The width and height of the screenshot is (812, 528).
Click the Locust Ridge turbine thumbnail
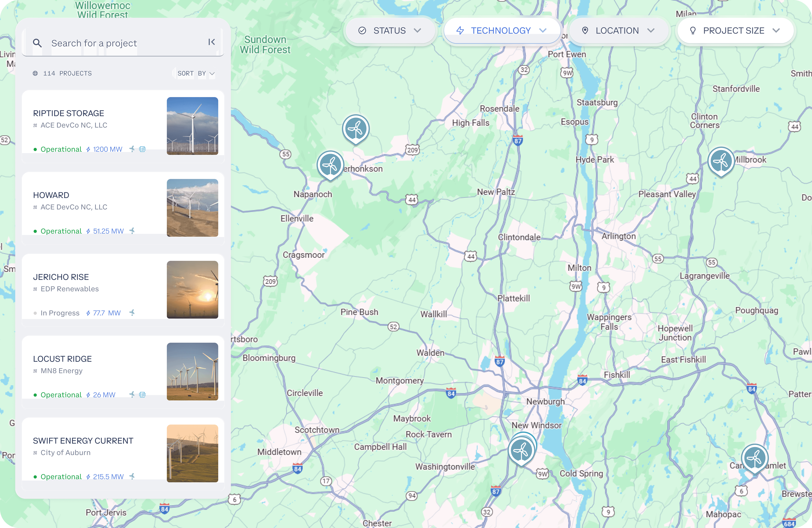192,371
